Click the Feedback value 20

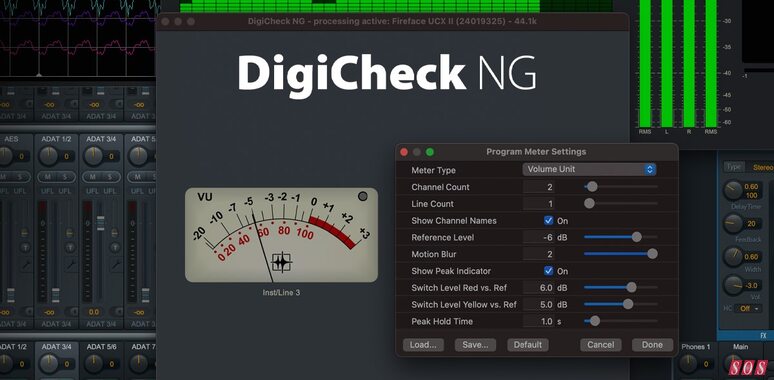751,224
